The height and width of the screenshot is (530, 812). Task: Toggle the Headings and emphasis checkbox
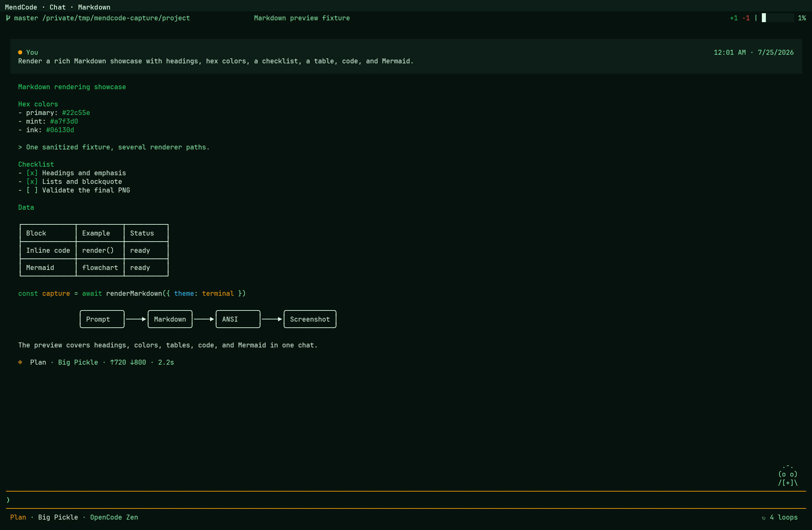coord(32,173)
